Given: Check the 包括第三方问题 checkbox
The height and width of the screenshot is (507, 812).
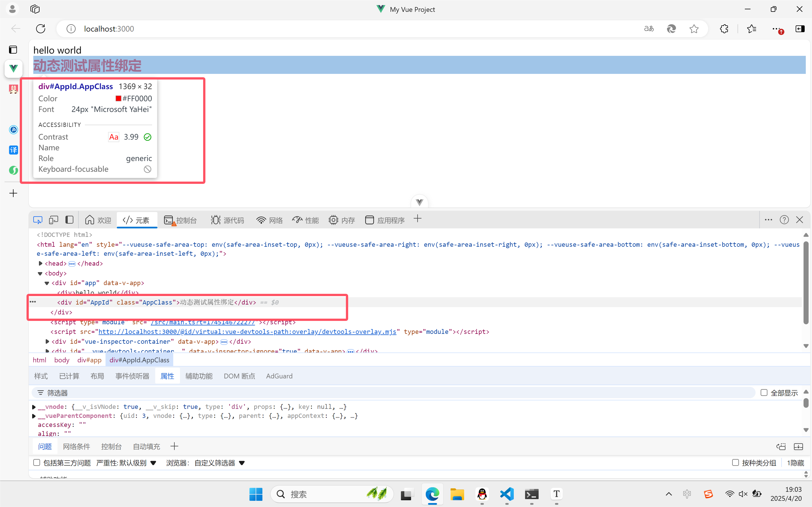Looking at the screenshot, I should pyautogui.click(x=37, y=463).
